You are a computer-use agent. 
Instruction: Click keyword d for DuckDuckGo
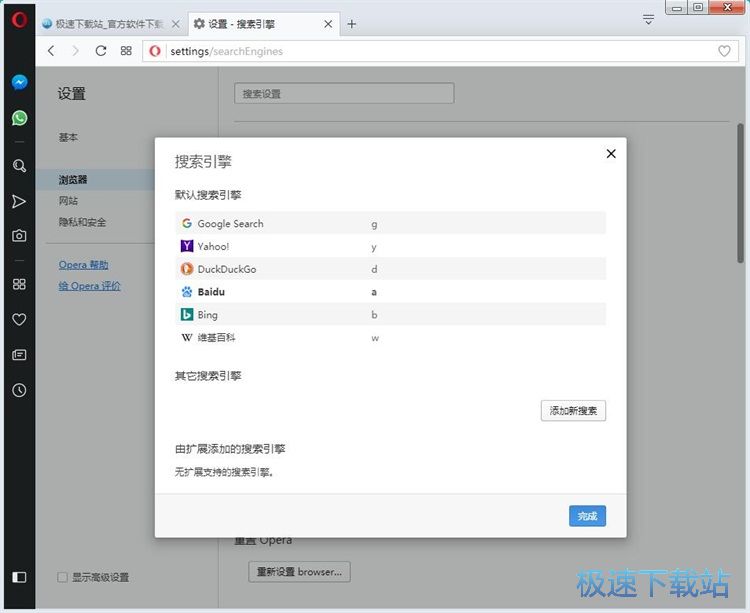[374, 269]
